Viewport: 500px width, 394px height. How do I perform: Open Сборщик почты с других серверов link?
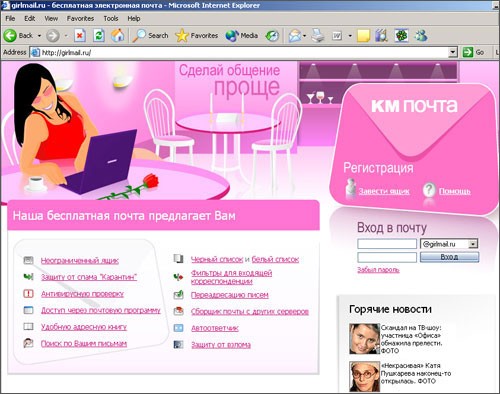(250, 311)
